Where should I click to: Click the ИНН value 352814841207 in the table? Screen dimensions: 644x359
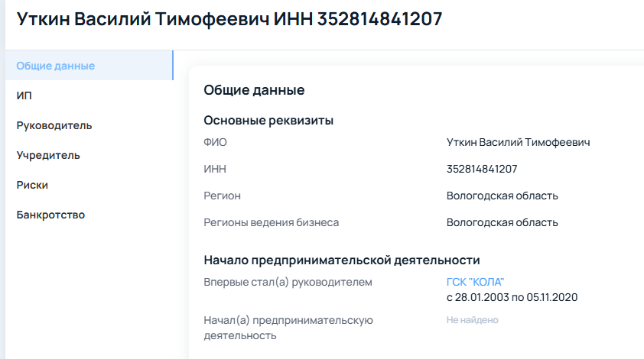(x=482, y=169)
